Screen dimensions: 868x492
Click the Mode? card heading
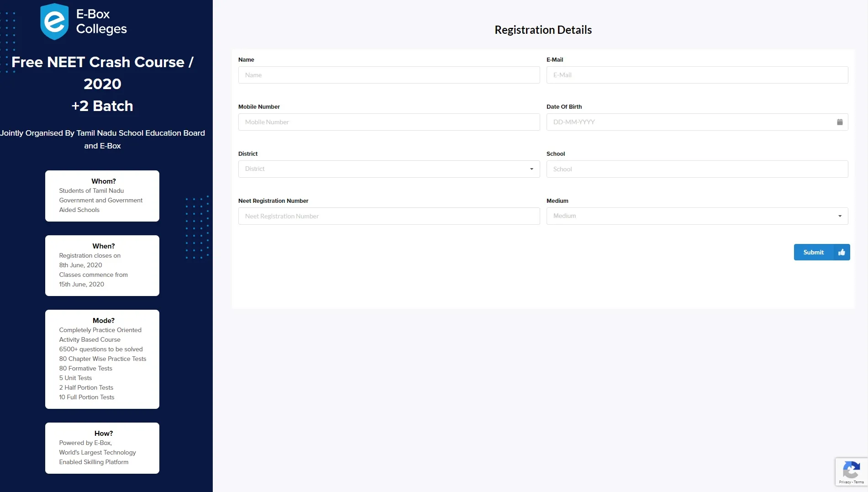[x=104, y=321]
